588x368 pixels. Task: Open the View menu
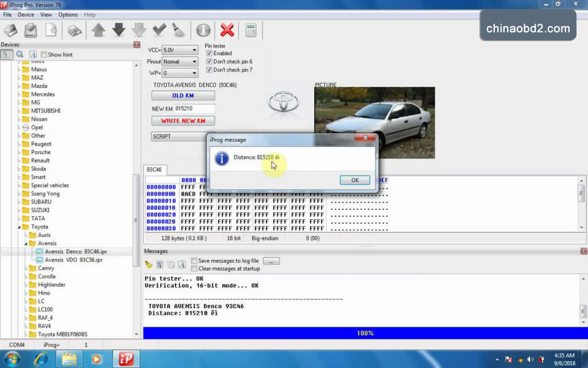point(46,14)
